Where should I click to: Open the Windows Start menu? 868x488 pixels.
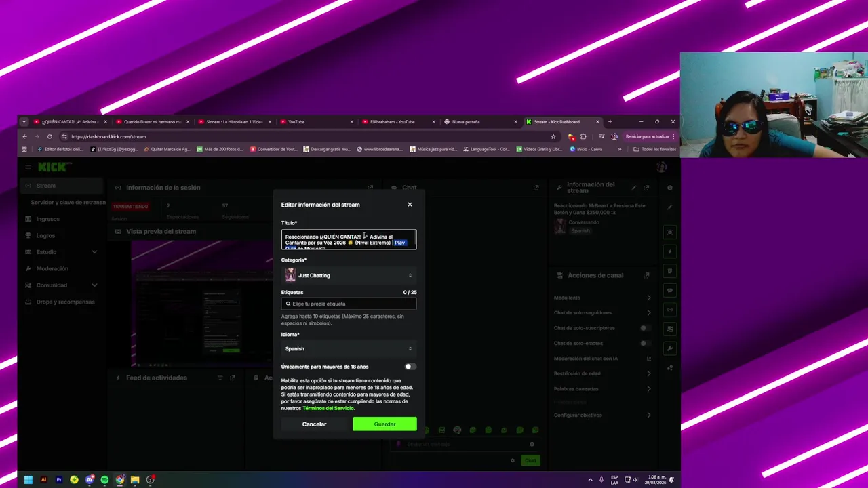(28, 480)
